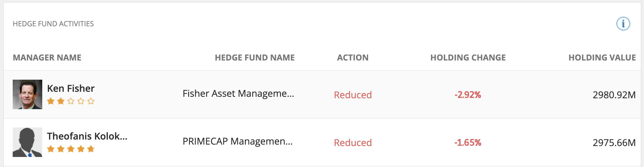Sort by the Manager Name column header
The height and width of the screenshot is (167, 644).
[x=47, y=58]
